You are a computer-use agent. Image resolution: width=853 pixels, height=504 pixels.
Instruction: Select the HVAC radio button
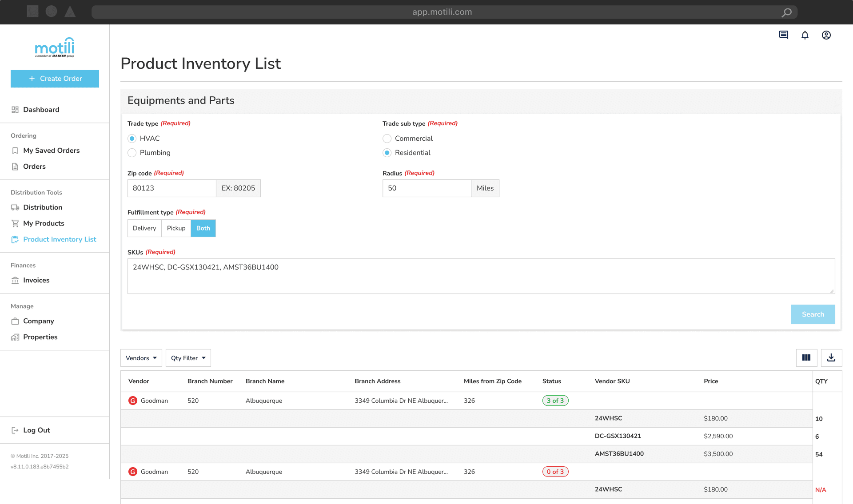point(132,138)
